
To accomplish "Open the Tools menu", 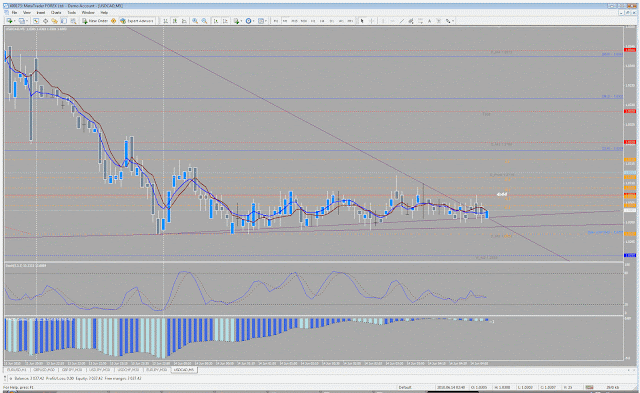I will click(x=71, y=13).
